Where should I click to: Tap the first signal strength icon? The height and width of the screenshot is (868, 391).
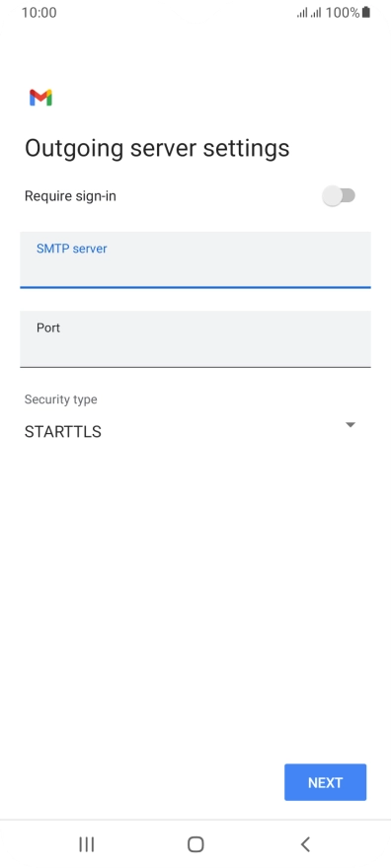pos(302,13)
